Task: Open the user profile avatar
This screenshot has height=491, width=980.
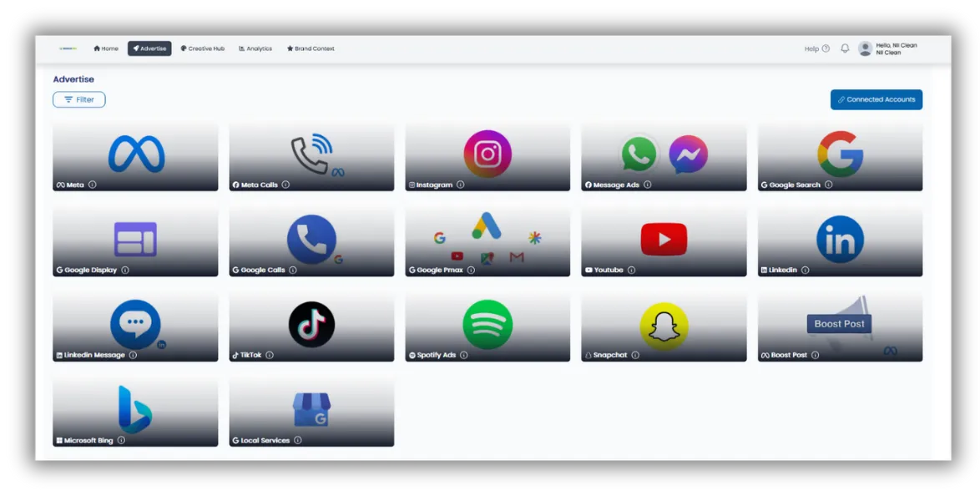Action: pyautogui.click(x=865, y=48)
